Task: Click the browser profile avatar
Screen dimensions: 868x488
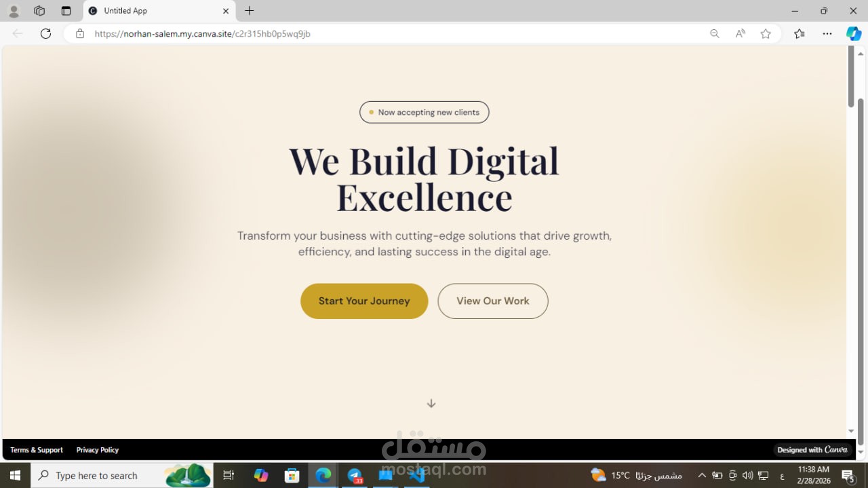Action: tap(14, 11)
